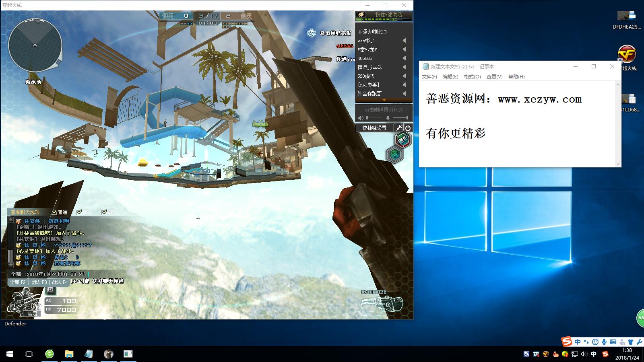Viewport: 644px width, 362px height.
Task: Click the syringe icon beside 快捷键设置
Action: pyautogui.click(x=399, y=128)
